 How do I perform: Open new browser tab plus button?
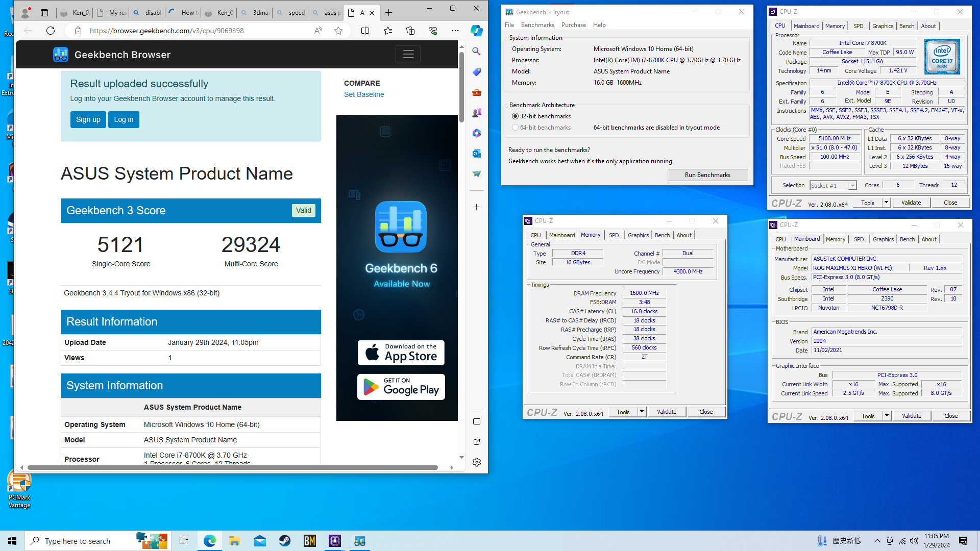pos(389,13)
